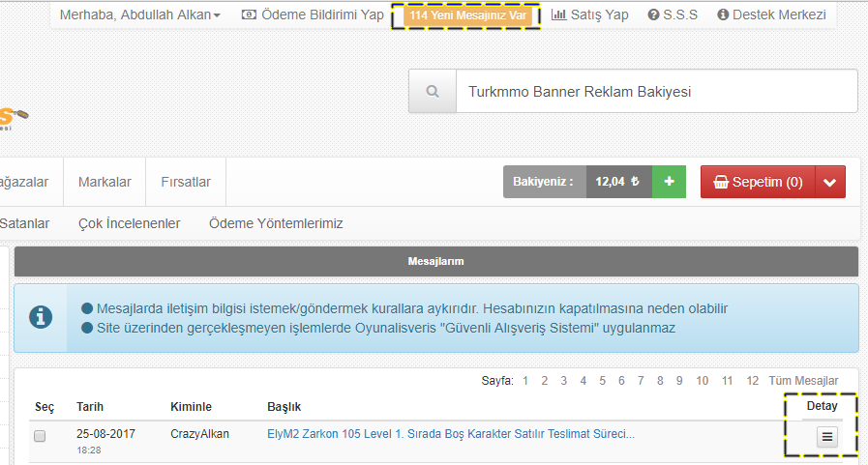The height and width of the screenshot is (465, 868).
Task: Go to message page 6
Action: point(621,381)
